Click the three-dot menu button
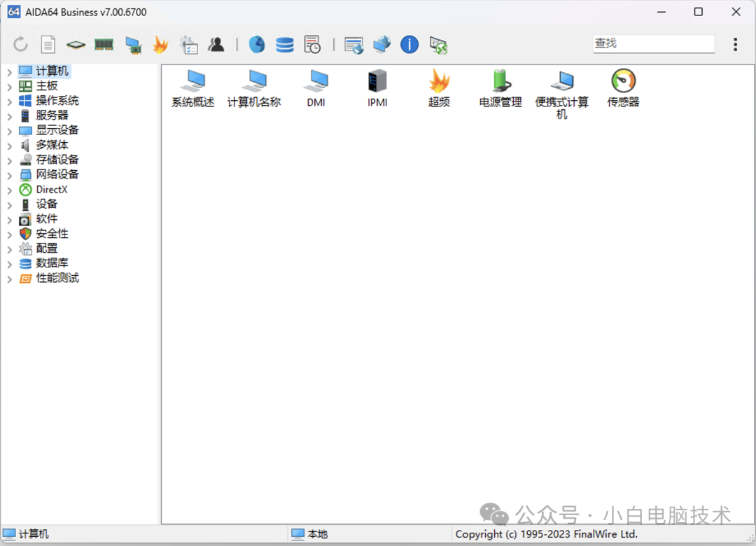 [x=735, y=44]
